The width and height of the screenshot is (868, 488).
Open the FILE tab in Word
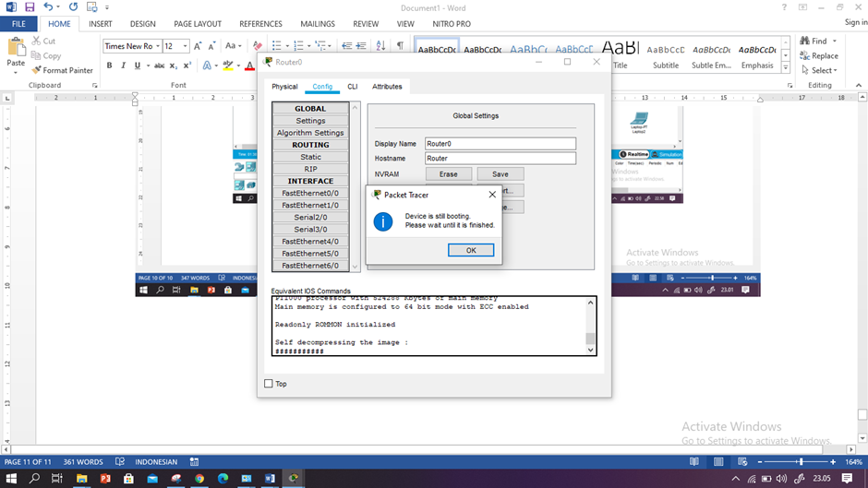[x=18, y=24]
